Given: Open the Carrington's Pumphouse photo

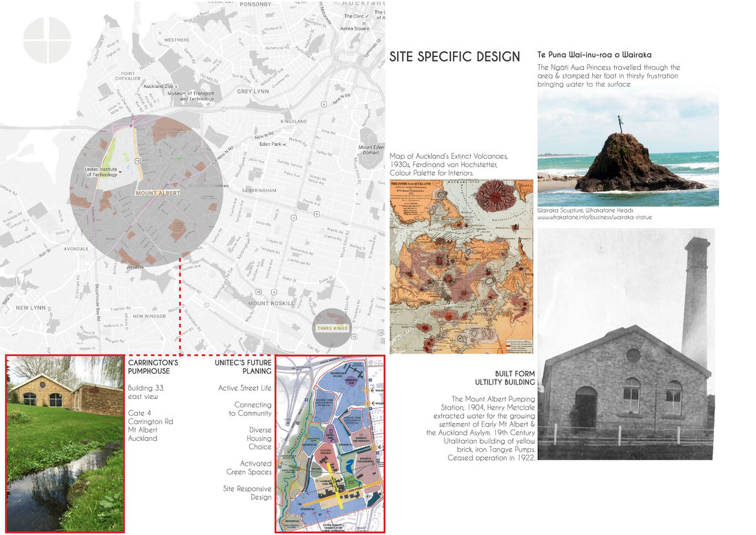Looking at the screenshot, I should (x=65, y=444).
